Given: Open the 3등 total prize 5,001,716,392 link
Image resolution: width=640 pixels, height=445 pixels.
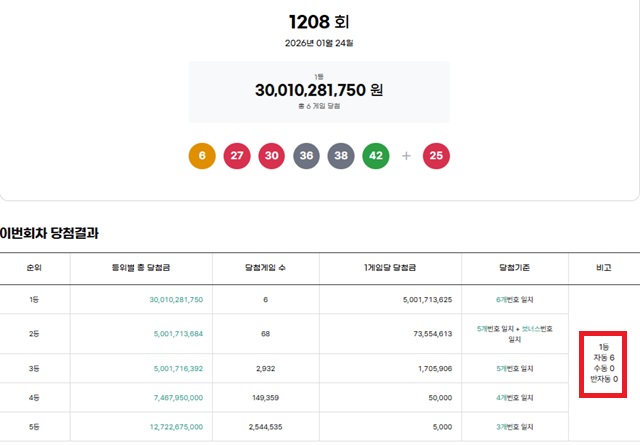Looking at the screenshot, I should 176,369.
